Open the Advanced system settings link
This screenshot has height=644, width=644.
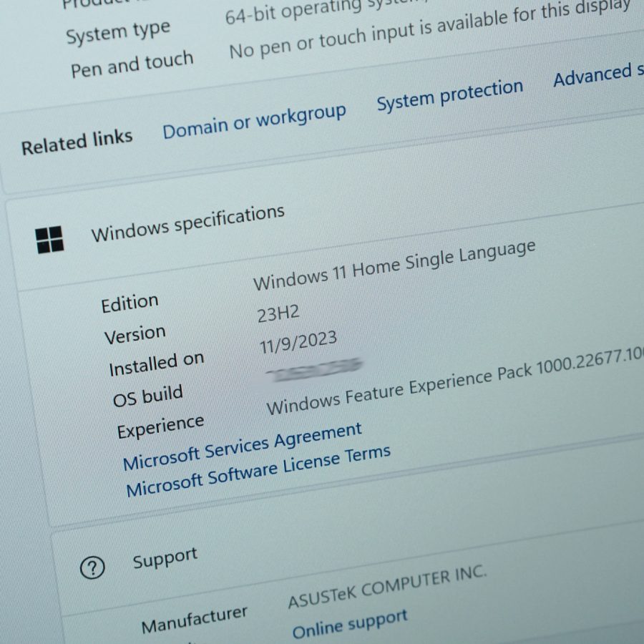[598, 74]
